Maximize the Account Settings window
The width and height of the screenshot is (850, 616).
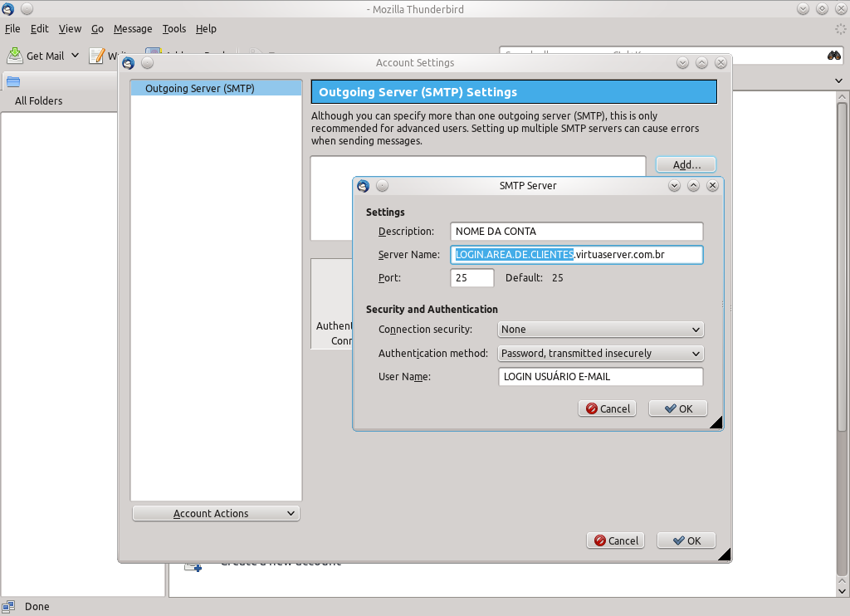[701, 63]
